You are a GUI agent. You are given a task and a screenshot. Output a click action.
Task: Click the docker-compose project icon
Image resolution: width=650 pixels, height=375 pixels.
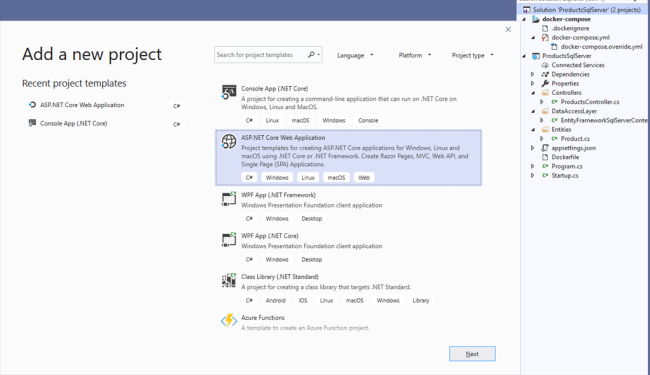coord(536,19)
